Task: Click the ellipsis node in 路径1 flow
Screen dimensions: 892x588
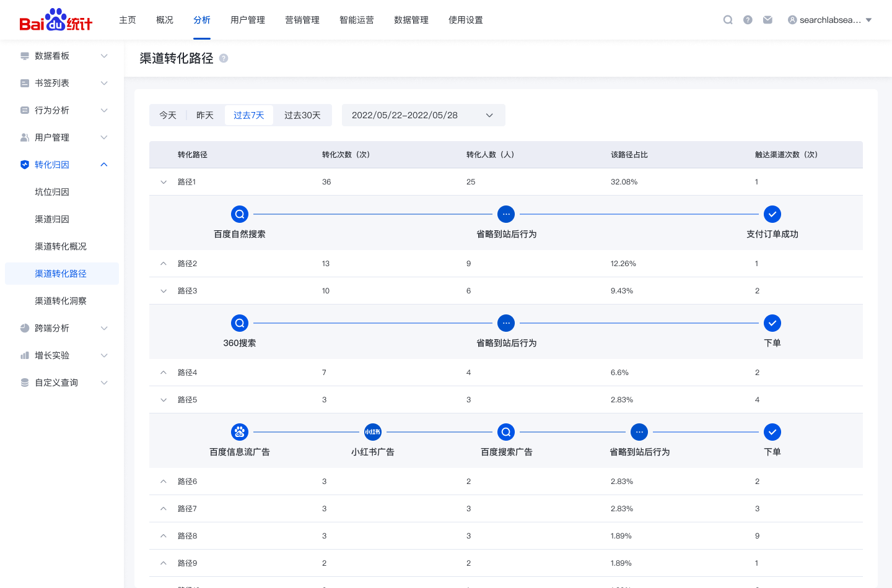Action: click(x=506, y=214)
